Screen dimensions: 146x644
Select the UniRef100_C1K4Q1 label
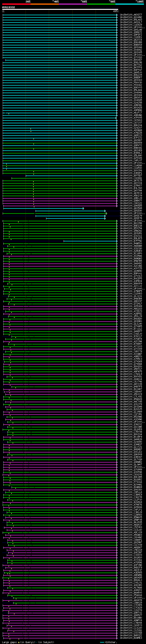pos(131,178)
